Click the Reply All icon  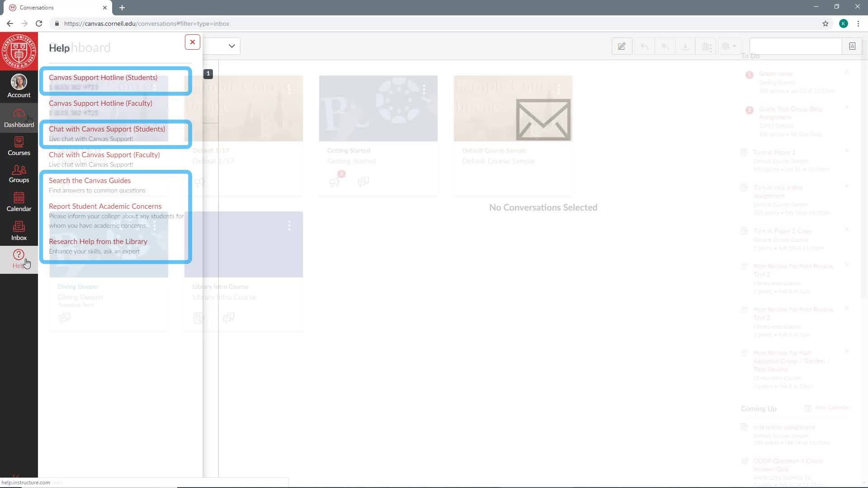[664, 46]
